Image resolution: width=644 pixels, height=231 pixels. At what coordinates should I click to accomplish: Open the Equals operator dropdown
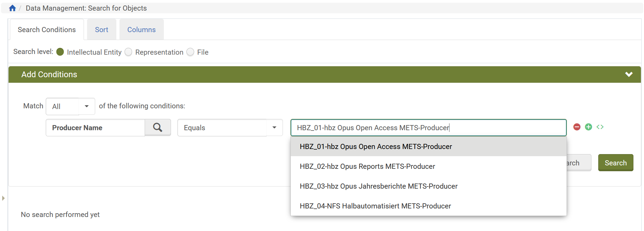coord(230,128)
